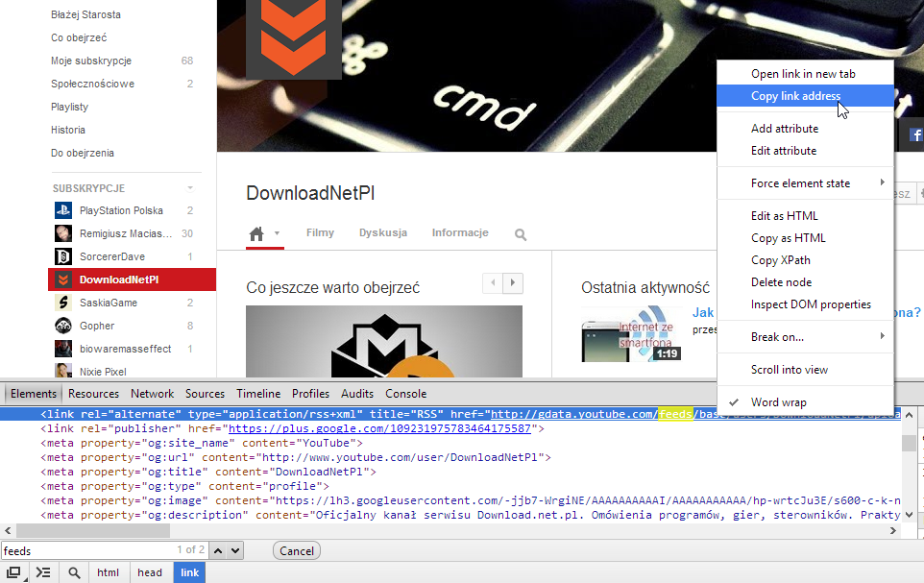Open the Do obejrzenia sidebar link
This screenshot has width=924, height=583.
[x=83, y=153]
